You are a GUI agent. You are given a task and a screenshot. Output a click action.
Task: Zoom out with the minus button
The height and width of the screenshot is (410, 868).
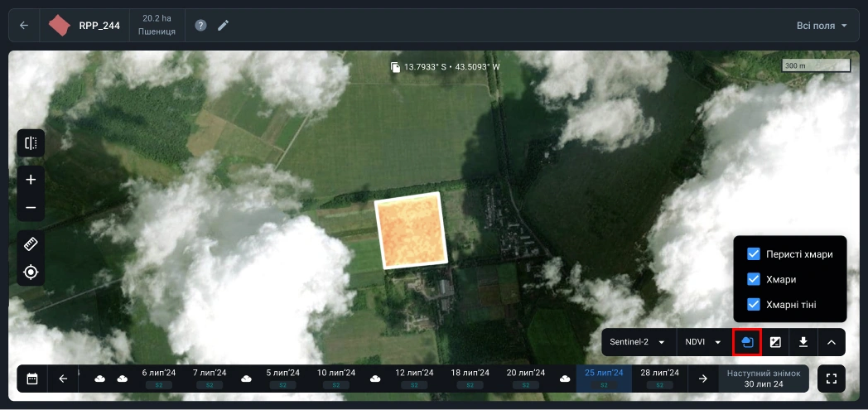[x=31, y=207]
